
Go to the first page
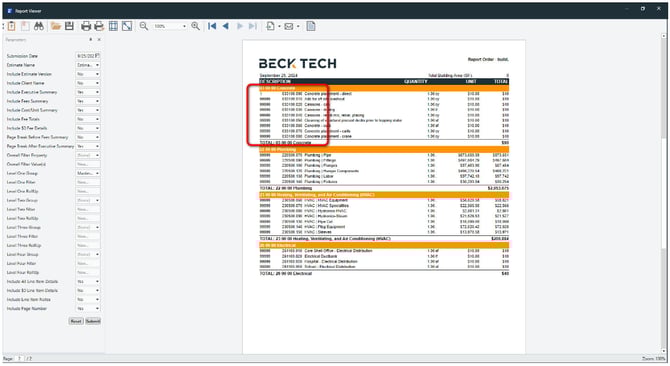tap(212, 26)
